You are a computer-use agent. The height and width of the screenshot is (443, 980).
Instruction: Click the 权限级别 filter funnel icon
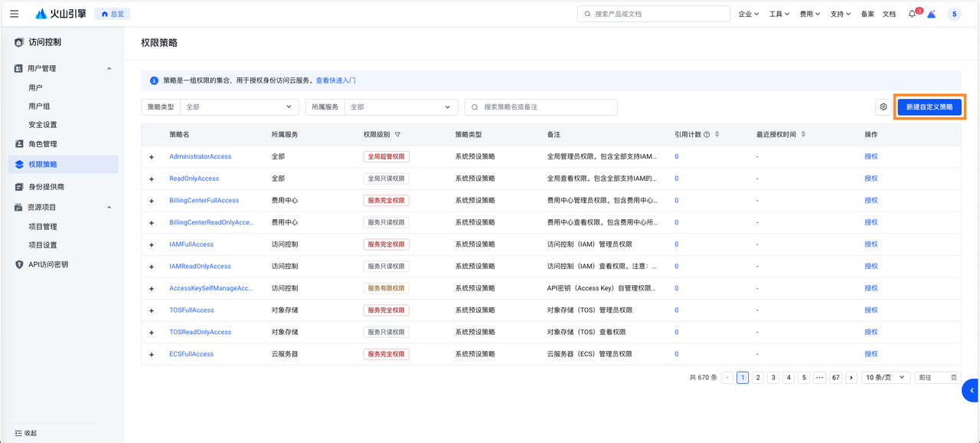[397, 135]
